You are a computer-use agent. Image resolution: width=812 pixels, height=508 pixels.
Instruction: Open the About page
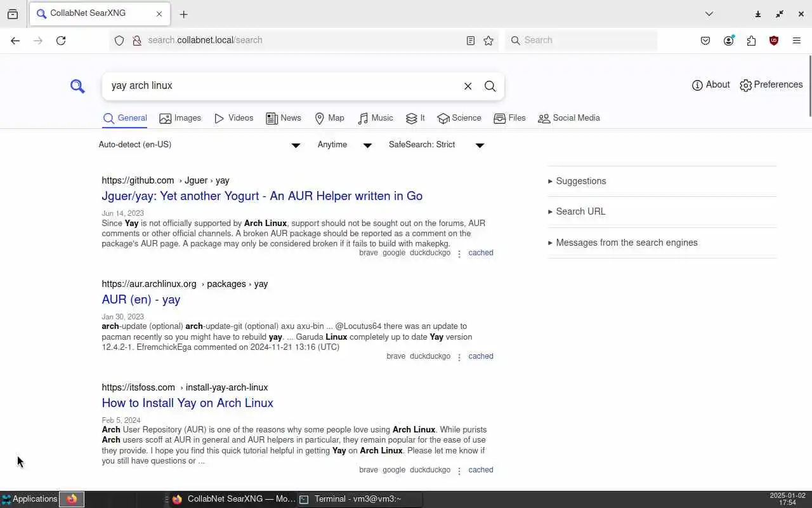click(710, 84)
